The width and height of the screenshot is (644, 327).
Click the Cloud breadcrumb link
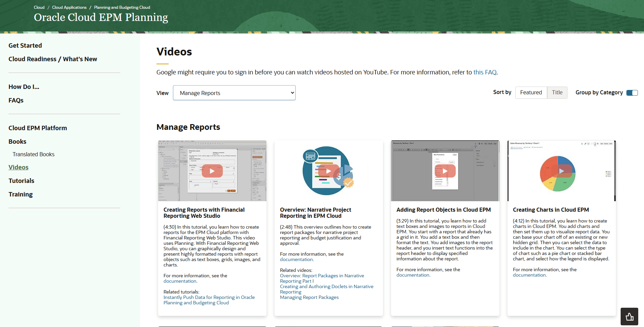[x=39, y=7]
